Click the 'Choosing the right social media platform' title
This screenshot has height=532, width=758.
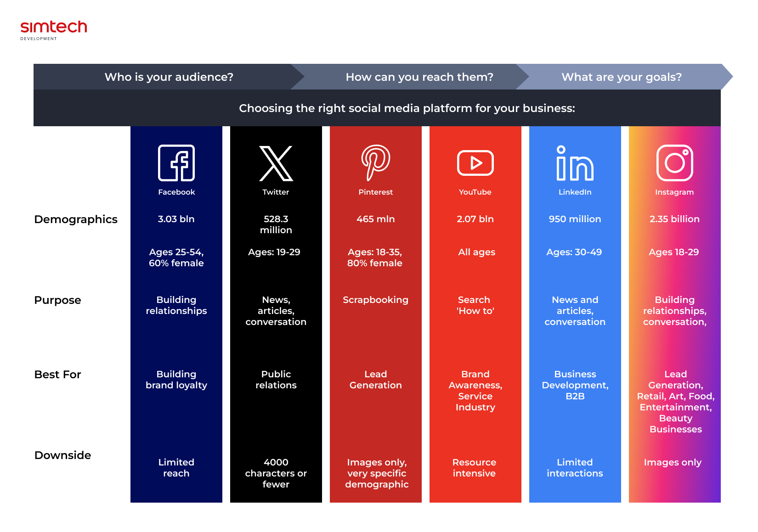tap(407, 108)
